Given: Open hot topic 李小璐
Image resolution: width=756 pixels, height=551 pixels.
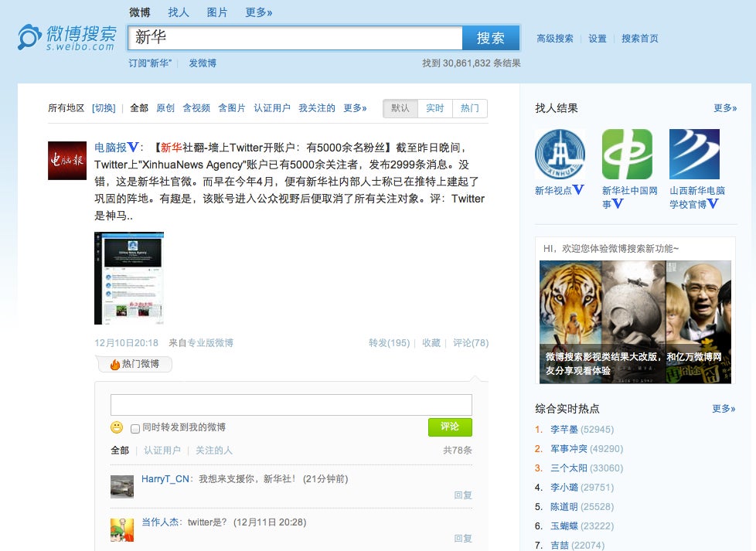Looking at the screenshot, I should click(564, 488).
